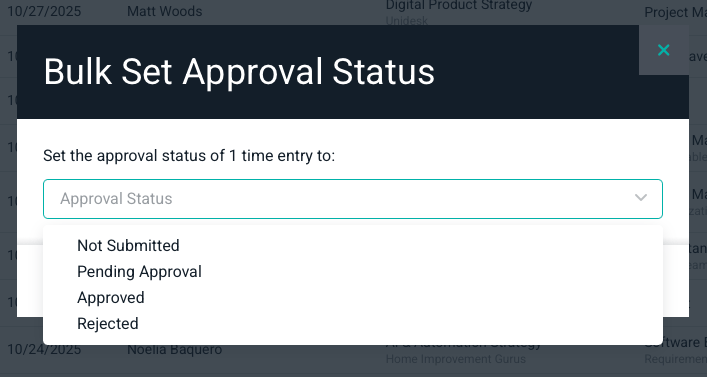Open the Digital Product Strategy project entry
707x377 pixels.
coord(459,5)
